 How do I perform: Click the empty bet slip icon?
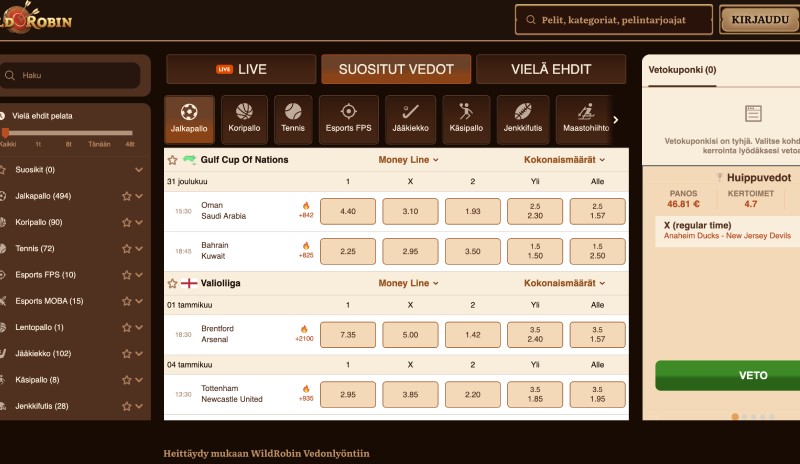point(753,113)
